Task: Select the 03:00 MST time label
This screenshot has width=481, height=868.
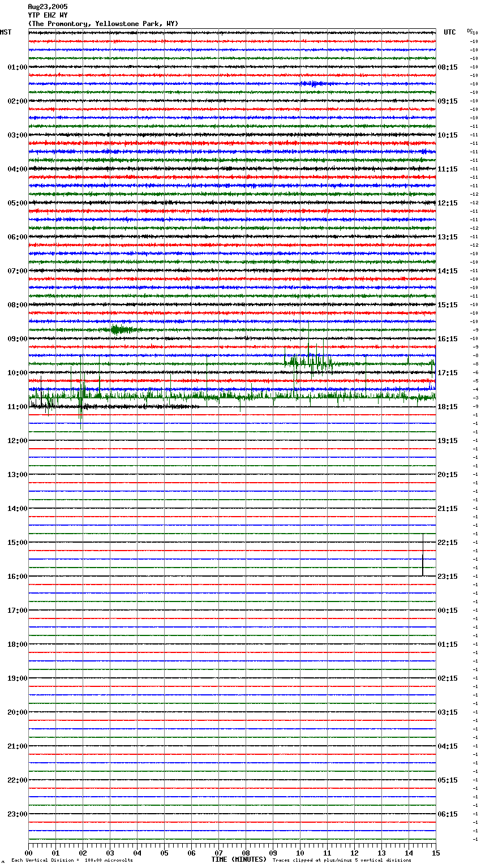Action: (18, 135)
